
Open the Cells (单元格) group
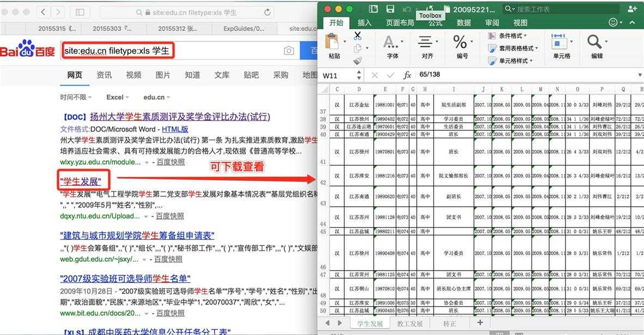tap(561, 46)
